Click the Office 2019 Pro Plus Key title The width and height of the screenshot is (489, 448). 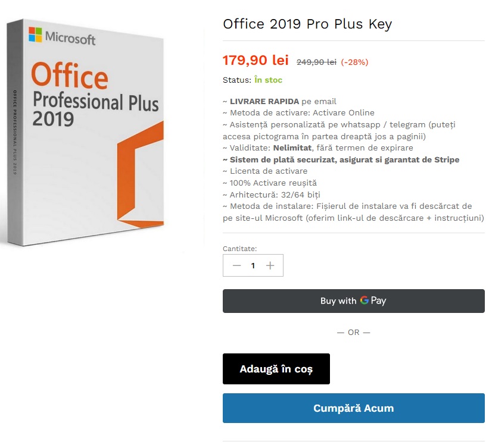307,24
